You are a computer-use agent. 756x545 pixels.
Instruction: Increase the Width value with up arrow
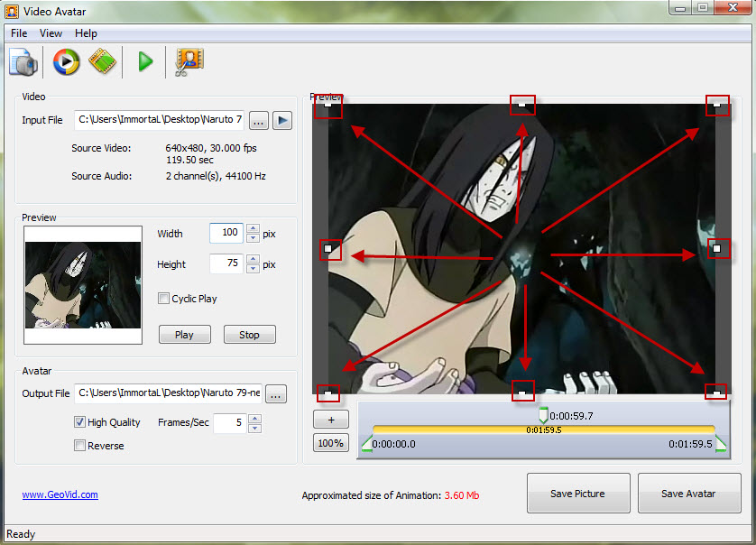click(x=254, y=228)
